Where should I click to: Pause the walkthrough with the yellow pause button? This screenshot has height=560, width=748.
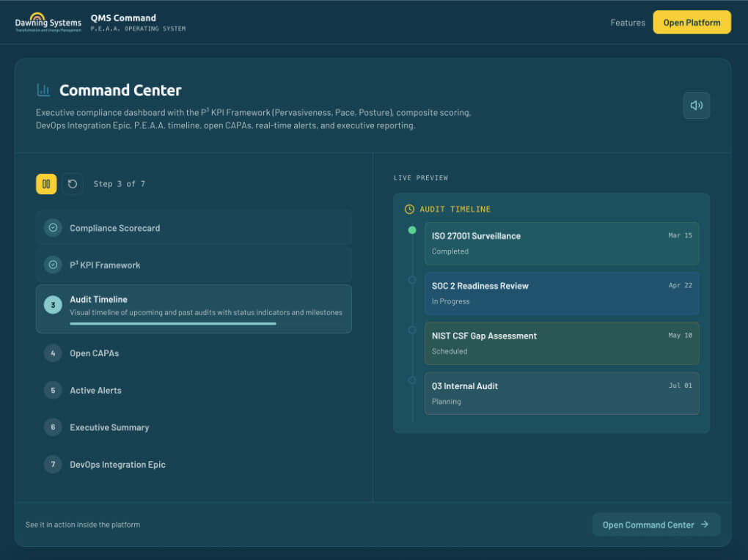[x=46, y=184]
